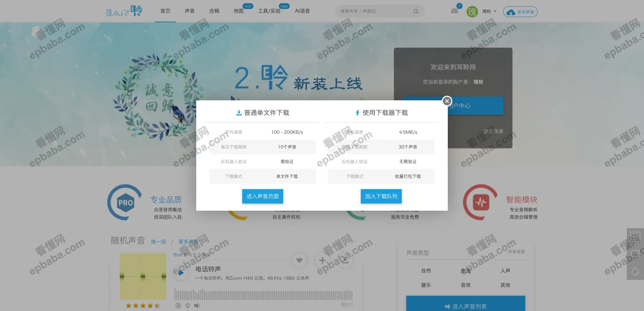Click 退出登录 in the welcome panel
The image size is (644, 311).
(x=493, y=132)
